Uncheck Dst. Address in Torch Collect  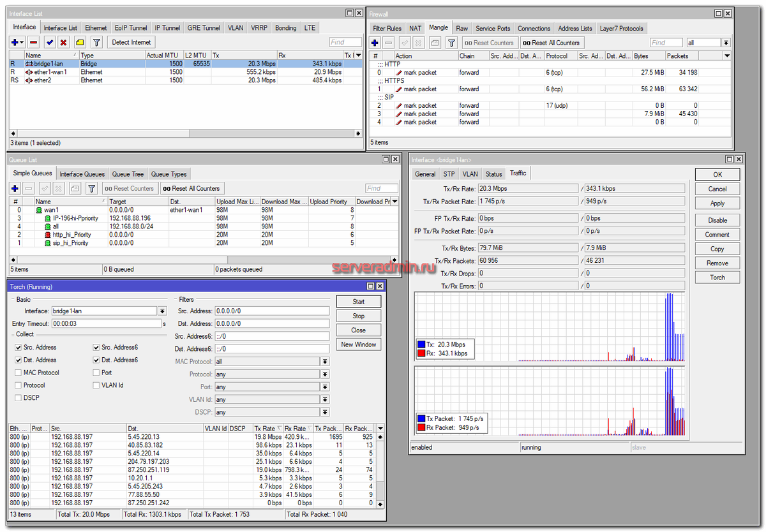point(18,360)
